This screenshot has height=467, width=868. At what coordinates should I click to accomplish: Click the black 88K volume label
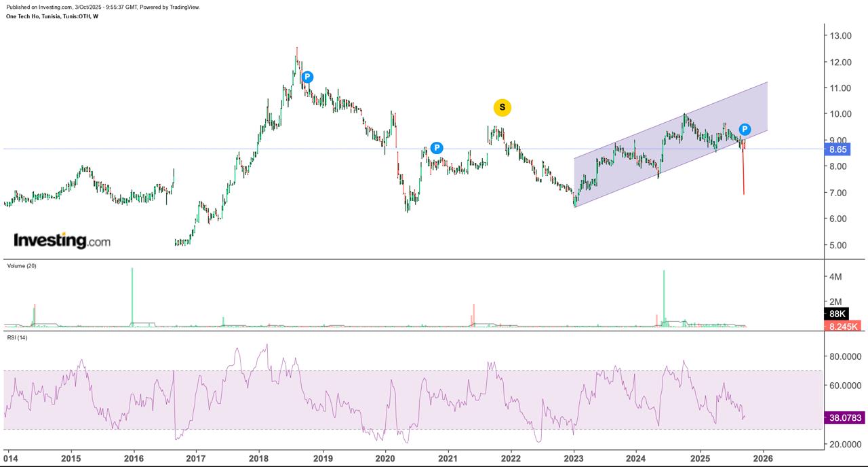[837, 314]
